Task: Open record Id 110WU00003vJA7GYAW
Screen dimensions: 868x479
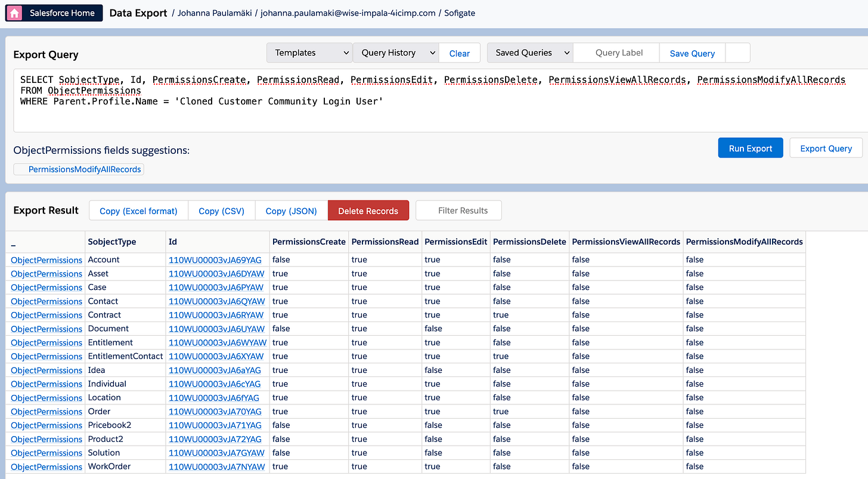Action: [x=217, y=453]
